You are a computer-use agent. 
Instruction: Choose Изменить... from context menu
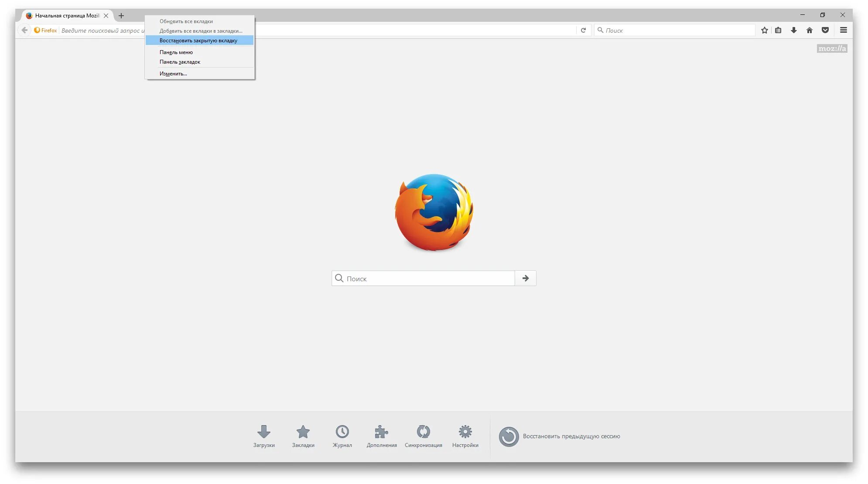coord(173,74)
